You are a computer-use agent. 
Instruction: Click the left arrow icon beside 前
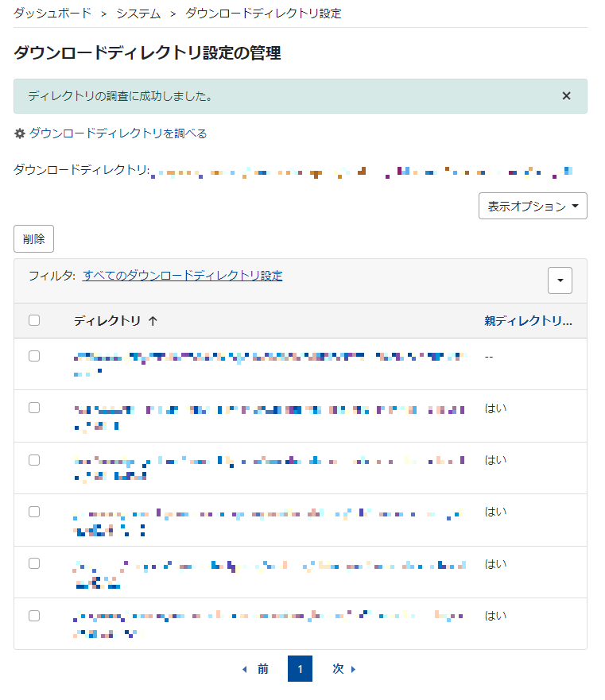point(244,670)
